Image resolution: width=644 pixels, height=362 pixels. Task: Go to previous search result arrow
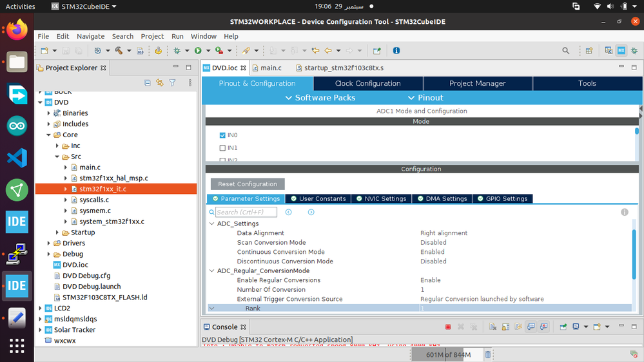pos(289,212)
